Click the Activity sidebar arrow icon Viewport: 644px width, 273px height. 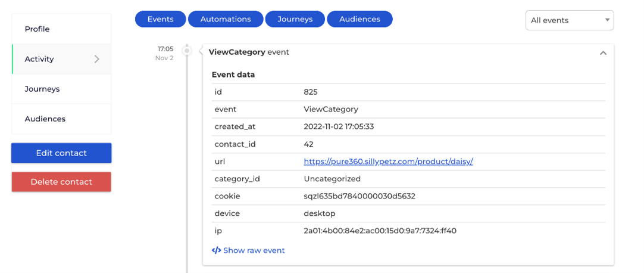[97, 59]
